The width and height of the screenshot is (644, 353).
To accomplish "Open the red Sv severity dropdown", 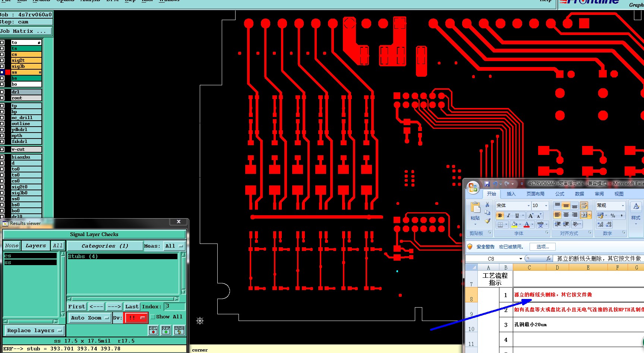I will [136, 318].
